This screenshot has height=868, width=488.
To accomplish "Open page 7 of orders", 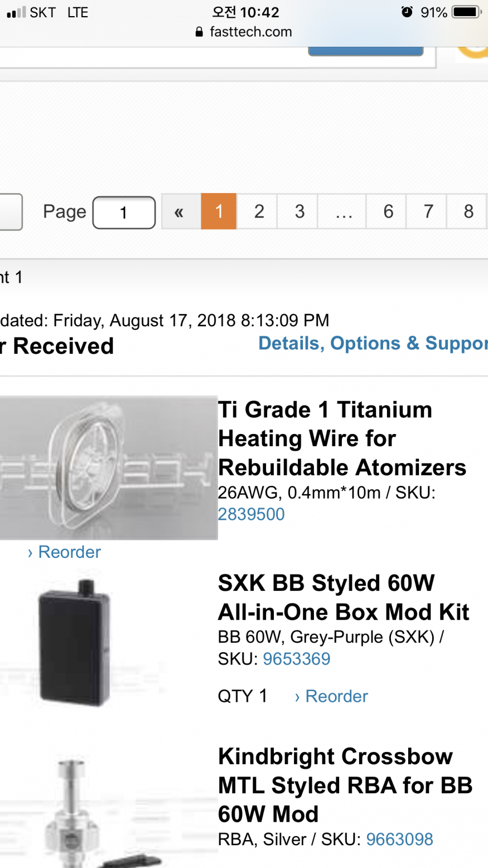I will [428, 211].
